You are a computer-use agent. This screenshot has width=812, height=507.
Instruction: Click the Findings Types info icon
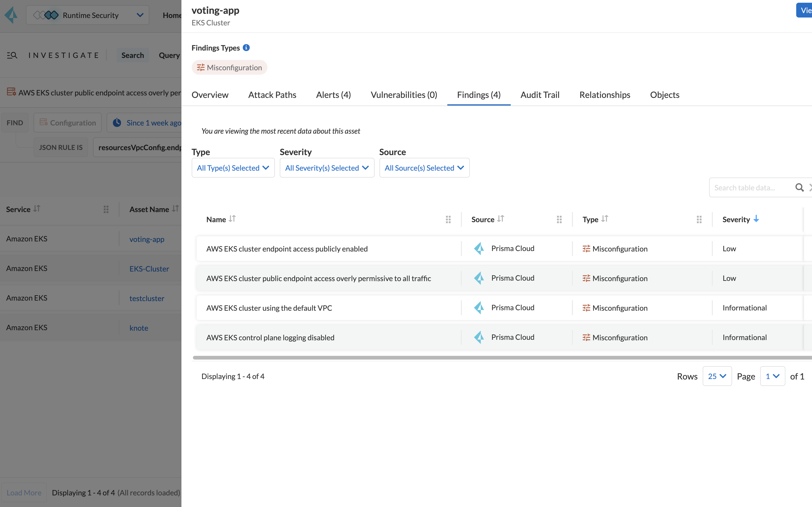coord(246,48)
